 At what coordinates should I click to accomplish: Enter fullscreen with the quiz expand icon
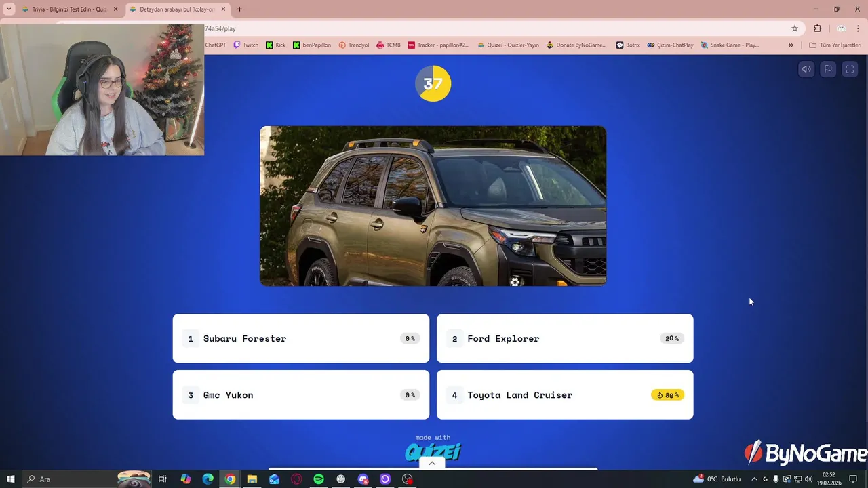850,69
